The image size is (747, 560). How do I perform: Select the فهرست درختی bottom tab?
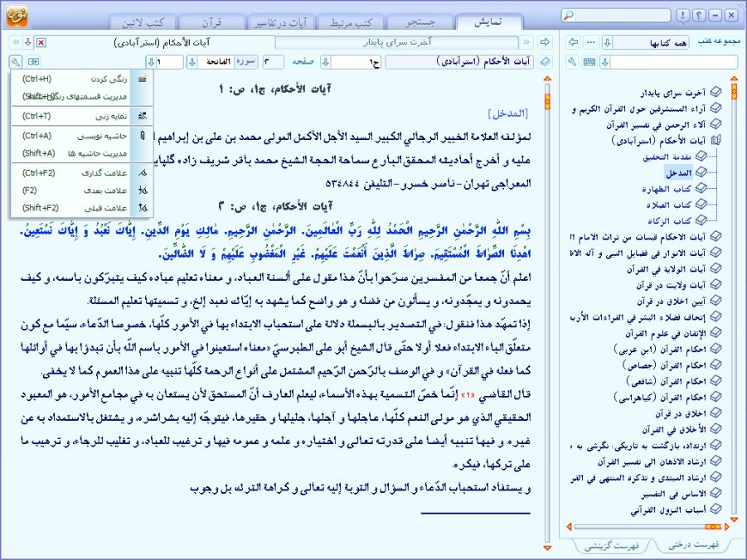(x=692, y=544)
